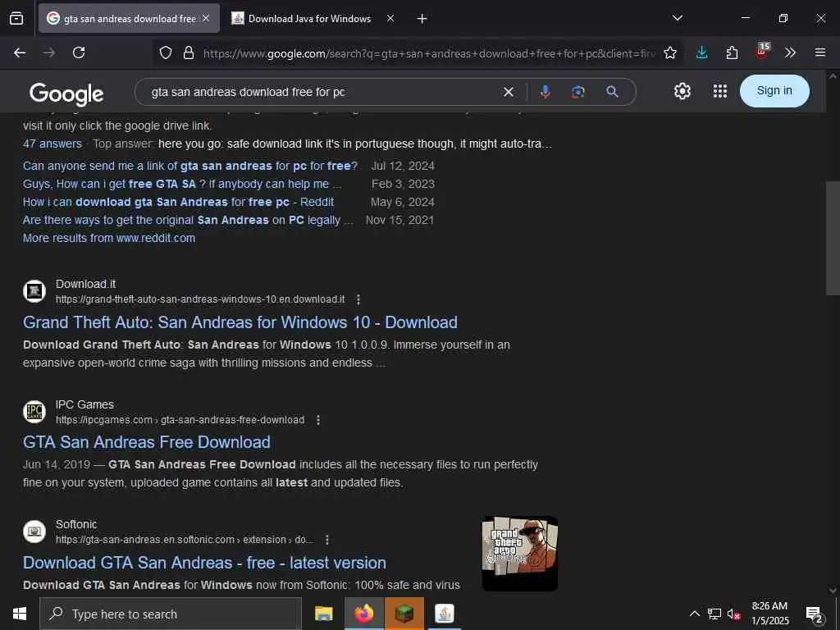Bookmark this page with star icon
The width and height of the screenshot is (840, 630).
[670, 52]
